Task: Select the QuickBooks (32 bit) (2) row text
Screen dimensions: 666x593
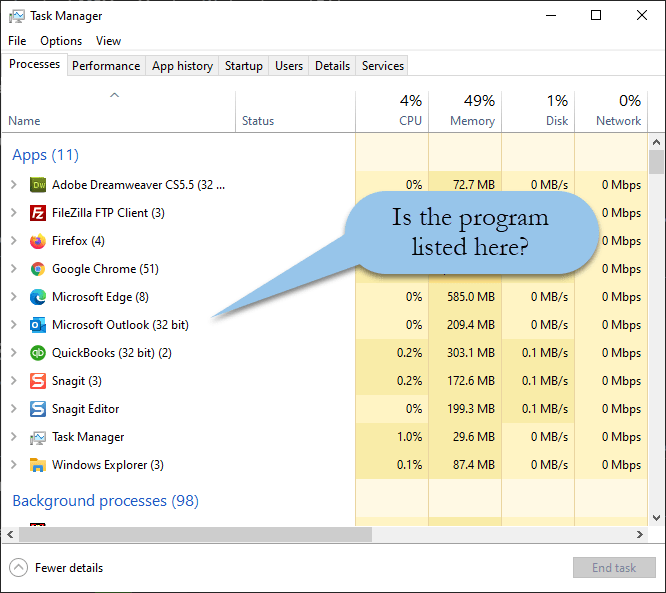Action: click(112, 353)
